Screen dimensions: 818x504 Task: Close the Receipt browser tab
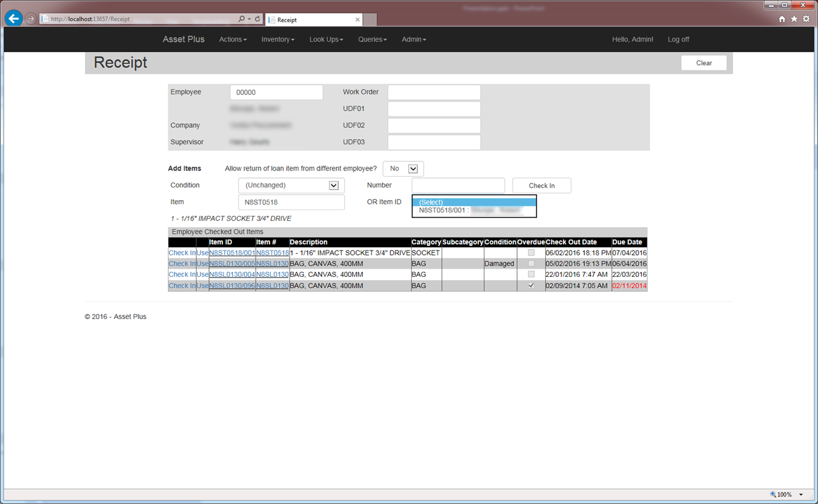tap(358, 20)
